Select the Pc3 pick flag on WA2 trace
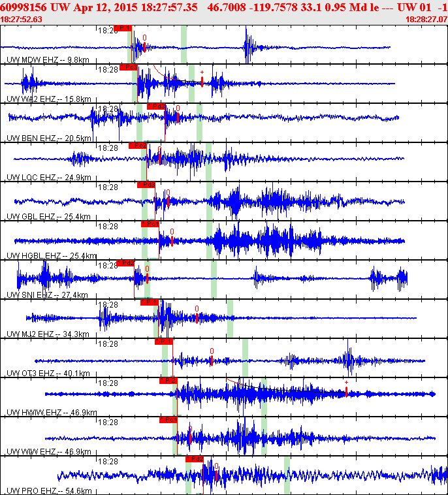 pyautogui.click(x=129, y=67)
